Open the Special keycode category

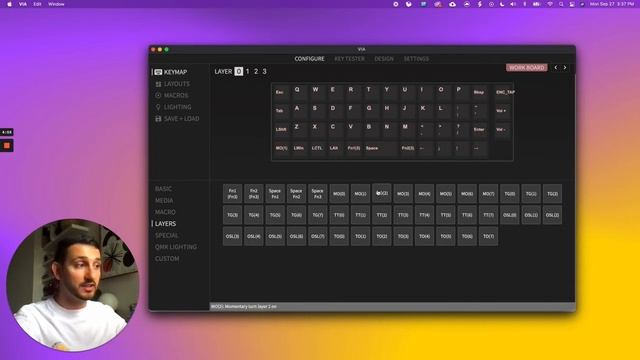pyautogui.click(x=167, y=236)
